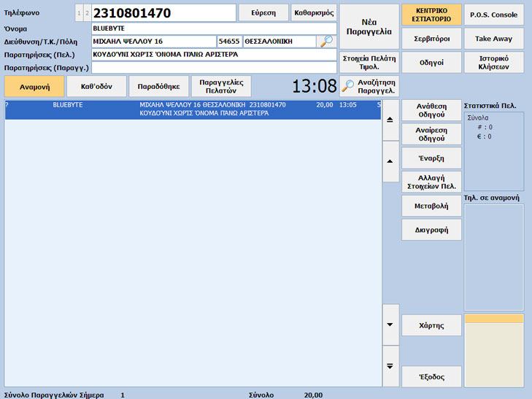Click Ανάθεση Οδηγού to assign driver
The width and height of the screenshot is (532, 399).
431,110
